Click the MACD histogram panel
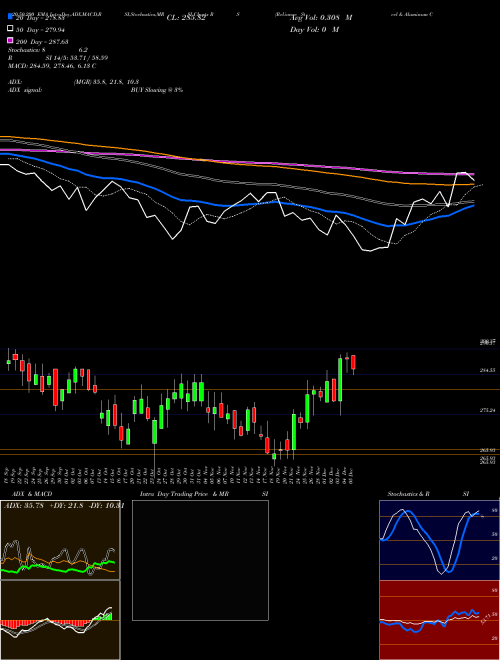This screenshot has width=500, height=660. click(x=60, y=620)
